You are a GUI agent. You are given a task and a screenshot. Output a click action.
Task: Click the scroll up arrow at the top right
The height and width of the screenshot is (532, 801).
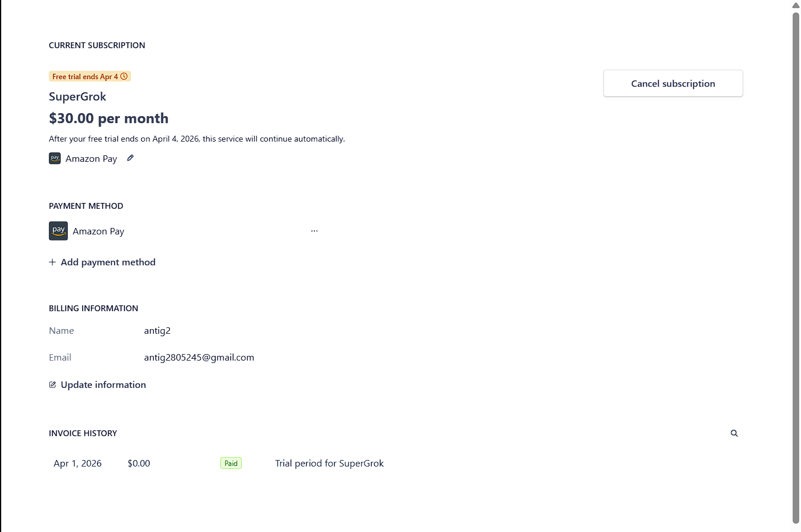(x=796, y=5)
